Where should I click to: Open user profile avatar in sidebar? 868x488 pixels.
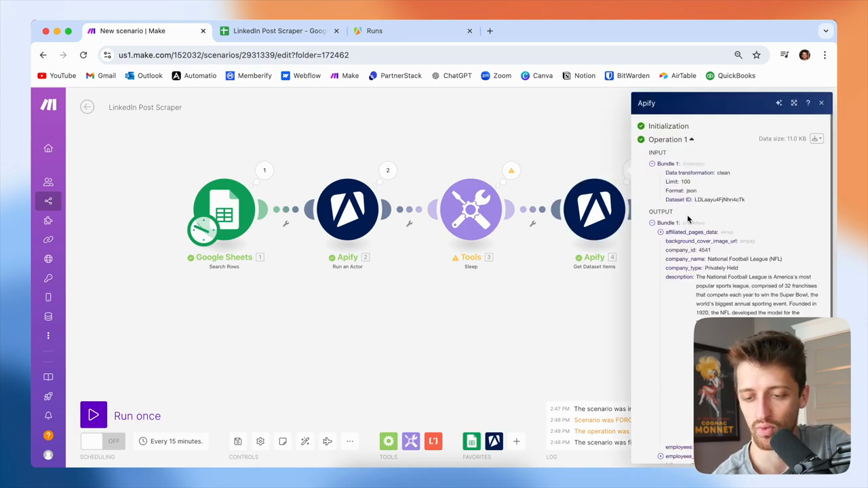[48, 455]
